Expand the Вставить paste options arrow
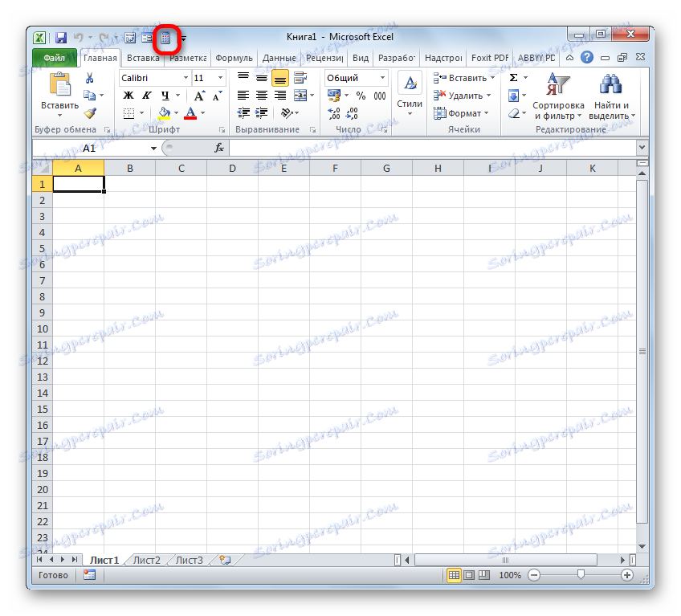This screenshot has height=616, width=681. coord(60,116)
